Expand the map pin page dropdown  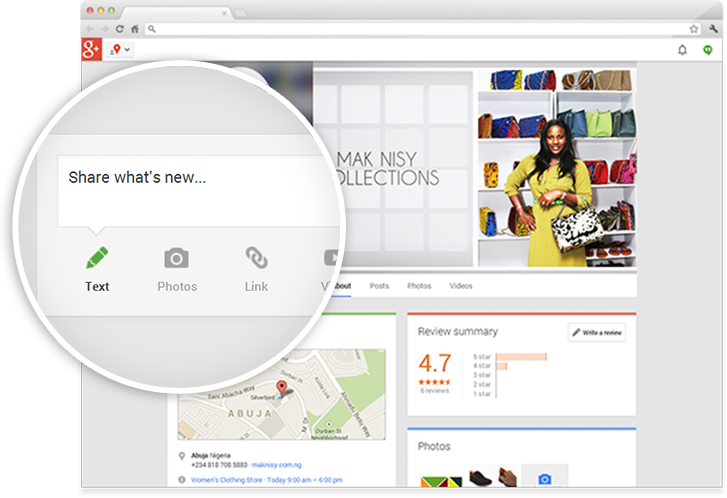coord(120,49)
